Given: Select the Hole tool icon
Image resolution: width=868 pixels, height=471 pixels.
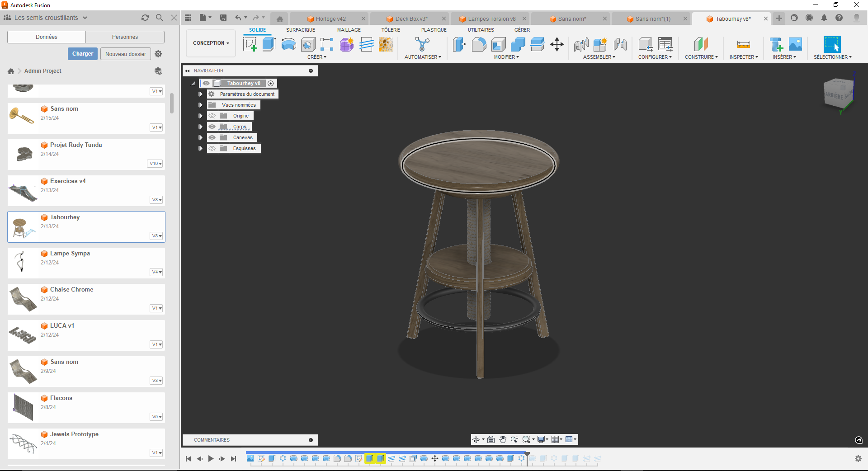Looking at the screenshot, I should [x=308, y=44].
